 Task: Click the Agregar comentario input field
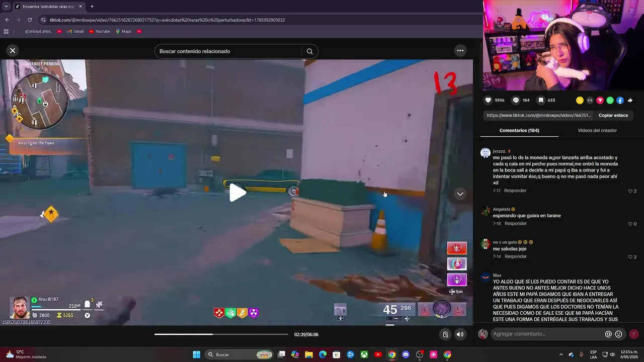(547, 334)
